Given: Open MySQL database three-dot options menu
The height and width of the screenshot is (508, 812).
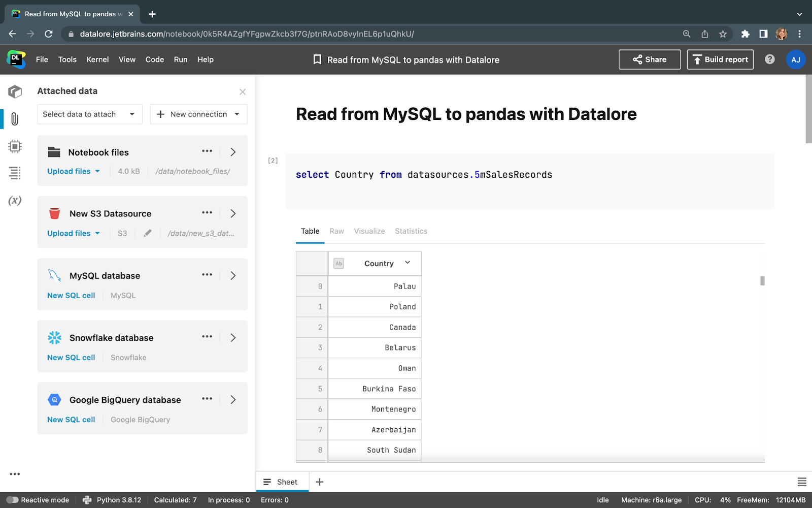Looking at the screenshot, I should pyautogui.click(x=207, y=275).
